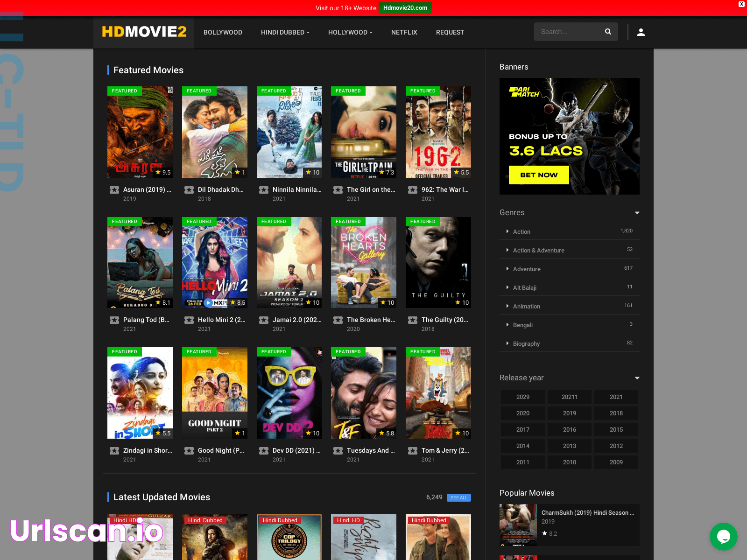Go to the Bollywood menu
The height and width of the screenshot is (560, 747).
click(223, 32)
